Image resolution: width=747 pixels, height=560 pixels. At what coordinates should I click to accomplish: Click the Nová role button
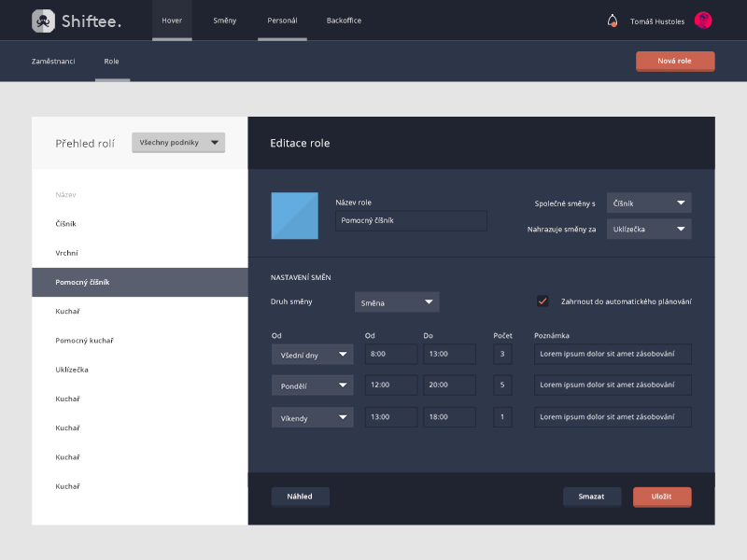674,61
